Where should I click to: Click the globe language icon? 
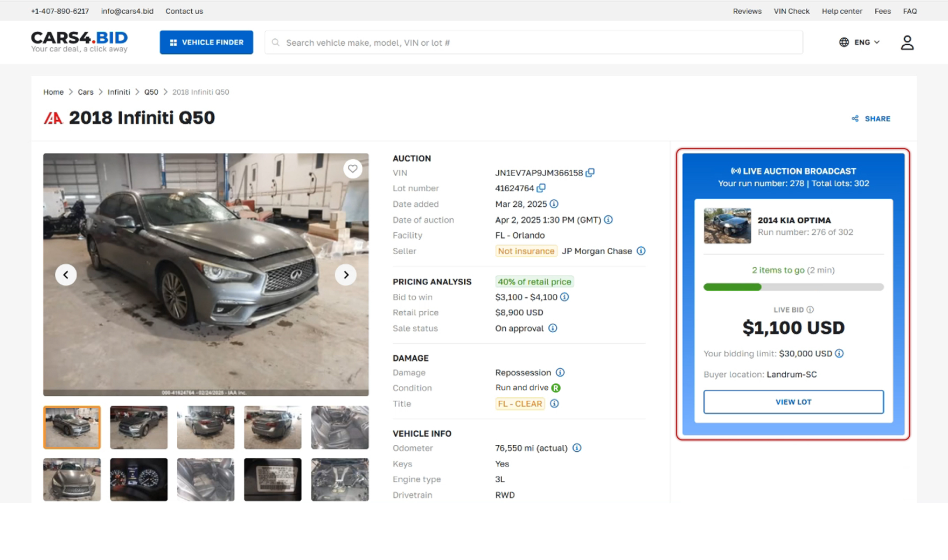(844, 42)
